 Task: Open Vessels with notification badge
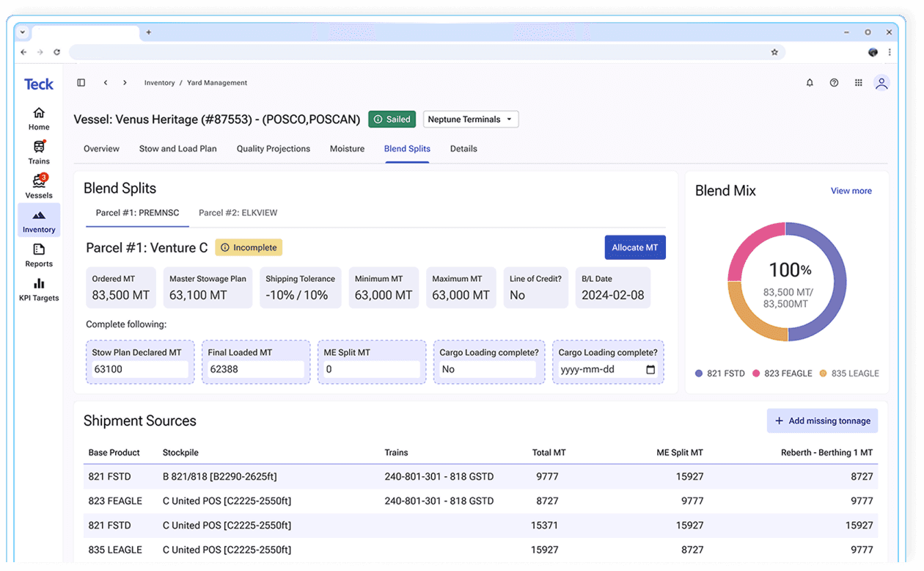pos(39,186)
